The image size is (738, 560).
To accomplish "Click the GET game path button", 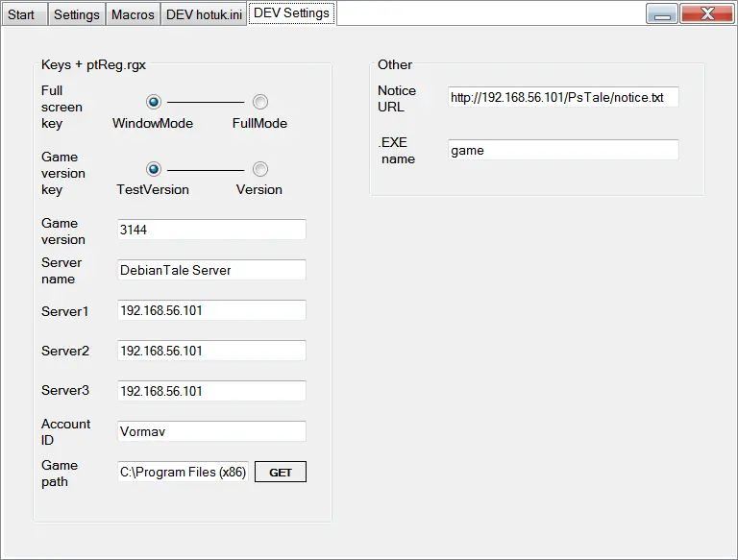I will click(281, 472).
